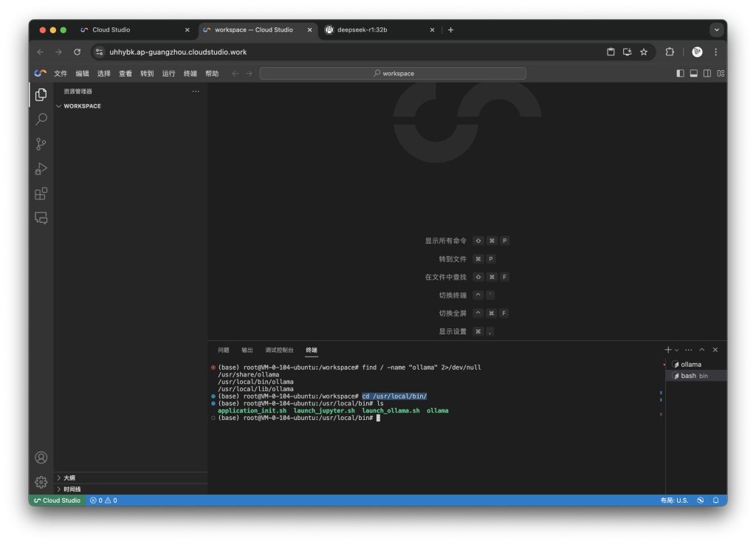Click the workspace command search box
The image size is (756, 544).
coord(393,73)
